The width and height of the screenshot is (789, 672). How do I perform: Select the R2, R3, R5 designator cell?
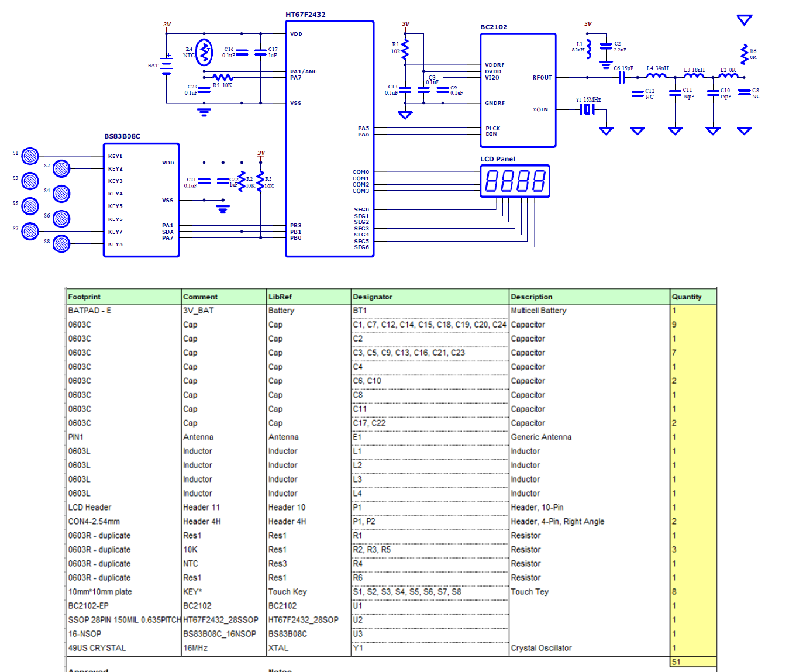(430, 549)
